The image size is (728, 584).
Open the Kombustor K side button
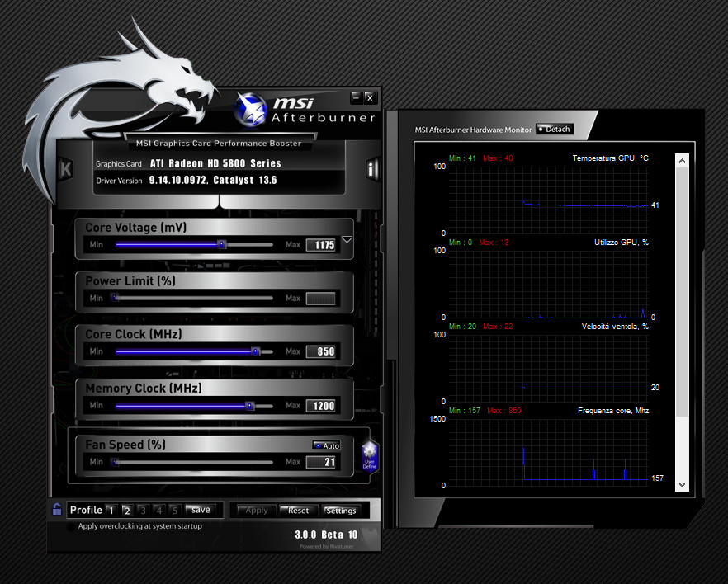tap(66, 169)
